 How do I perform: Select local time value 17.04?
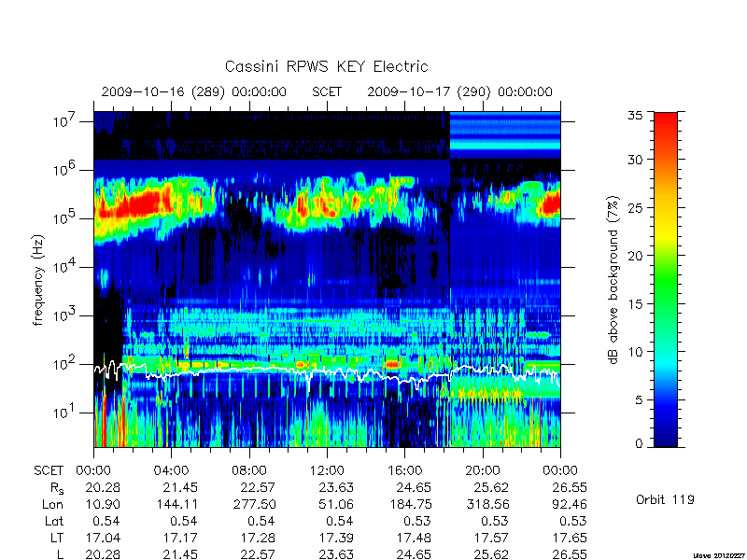tap(103, 538)
